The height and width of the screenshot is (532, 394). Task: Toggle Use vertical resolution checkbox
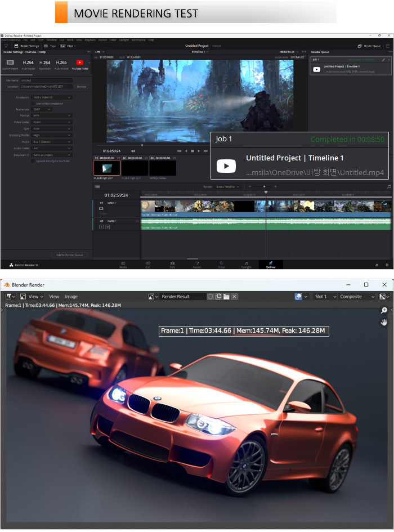click(33, 104)
